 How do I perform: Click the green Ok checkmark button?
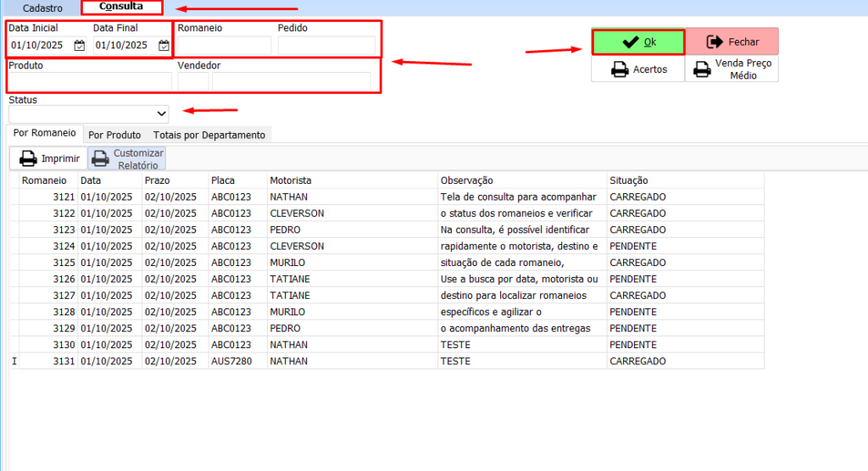tap(637, 42)
